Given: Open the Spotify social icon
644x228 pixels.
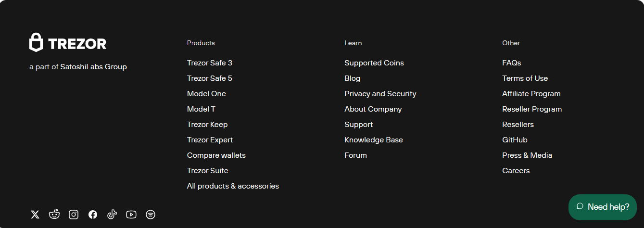Looking at the screenshot, I should coord(151,215).
